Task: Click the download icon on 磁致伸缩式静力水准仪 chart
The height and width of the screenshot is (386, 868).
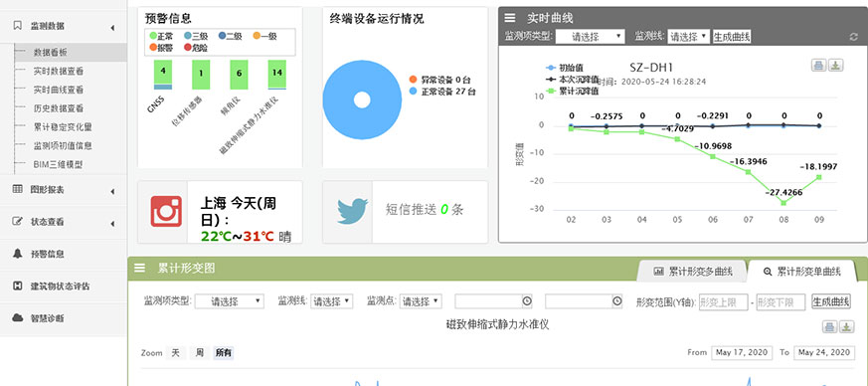Action: [x=847, y=326]
